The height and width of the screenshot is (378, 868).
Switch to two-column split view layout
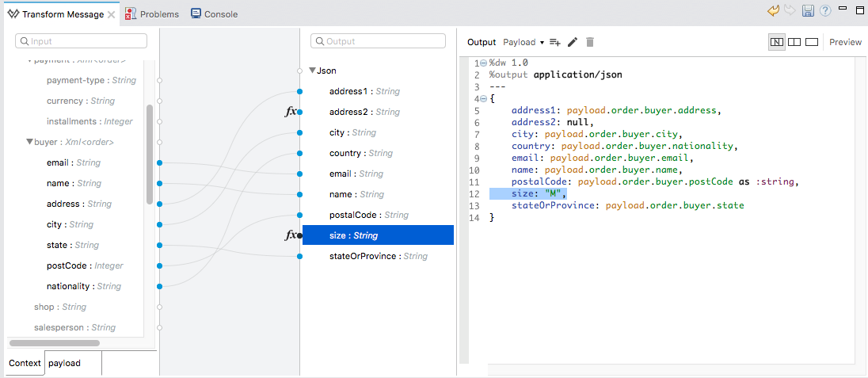pyautogui.click(x=794, y=42)
